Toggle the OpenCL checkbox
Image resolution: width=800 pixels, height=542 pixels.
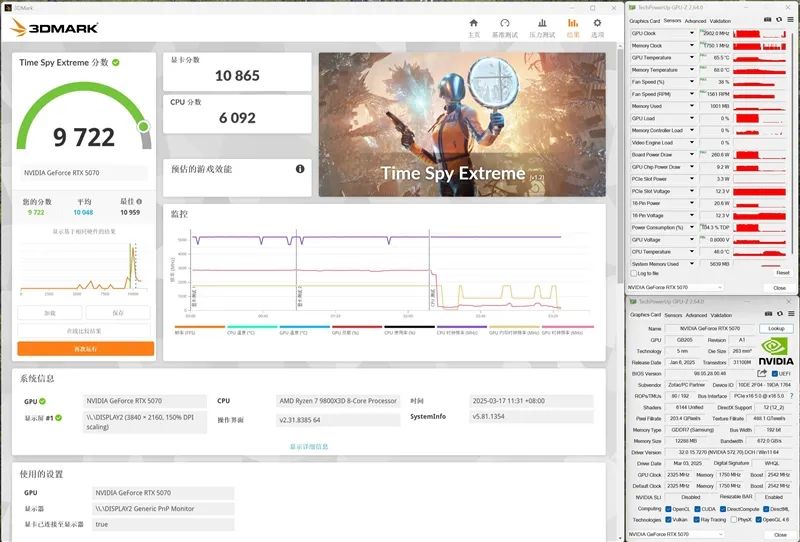click(668, 509)
